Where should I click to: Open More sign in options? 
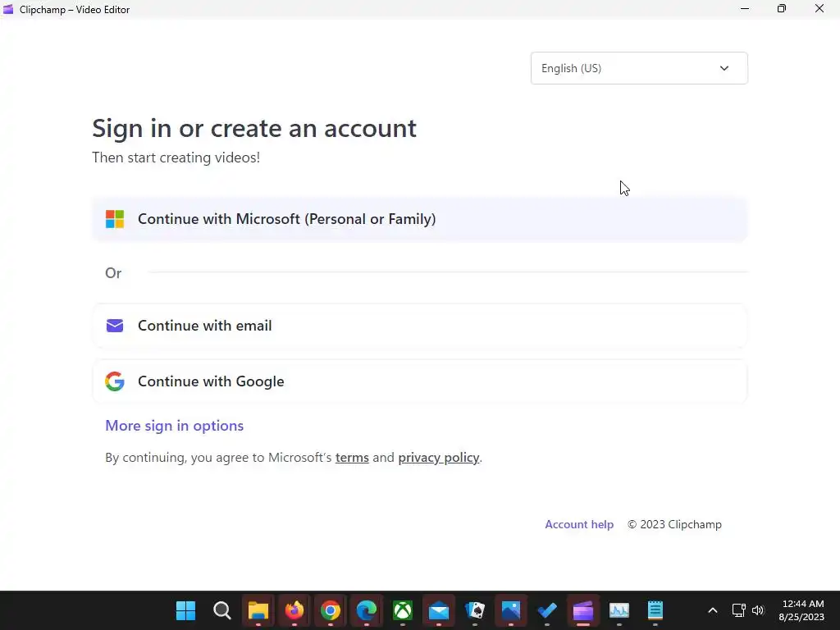pyautogui.click(x=174, y=426)
